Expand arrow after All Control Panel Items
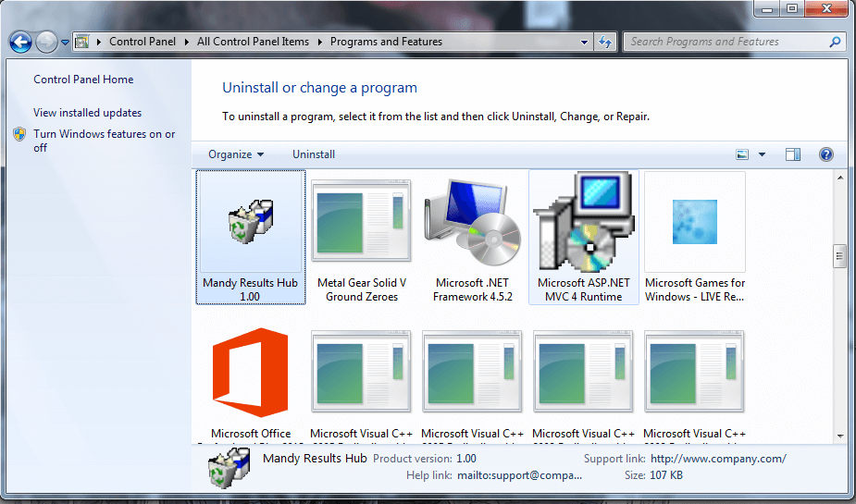The image size is (856, 504). [x=319, y=42]
